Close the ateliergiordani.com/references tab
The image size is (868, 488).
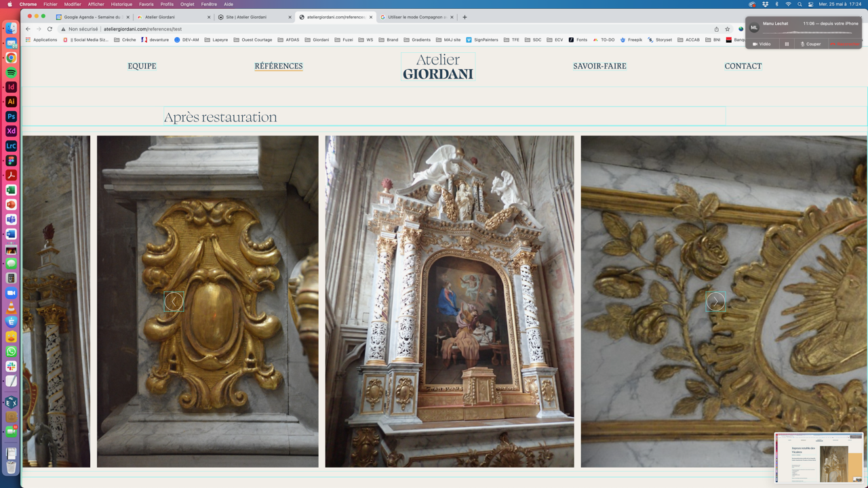click(x=371, y=17)
